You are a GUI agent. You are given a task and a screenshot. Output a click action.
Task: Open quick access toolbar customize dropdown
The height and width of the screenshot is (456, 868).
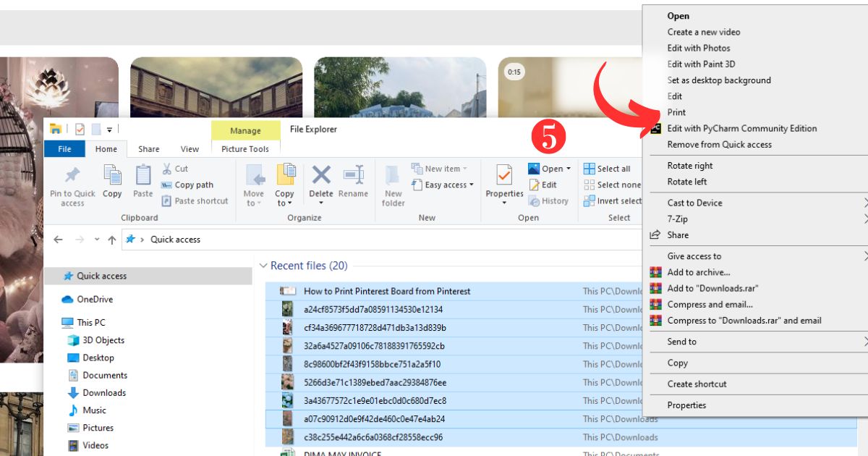109,129
